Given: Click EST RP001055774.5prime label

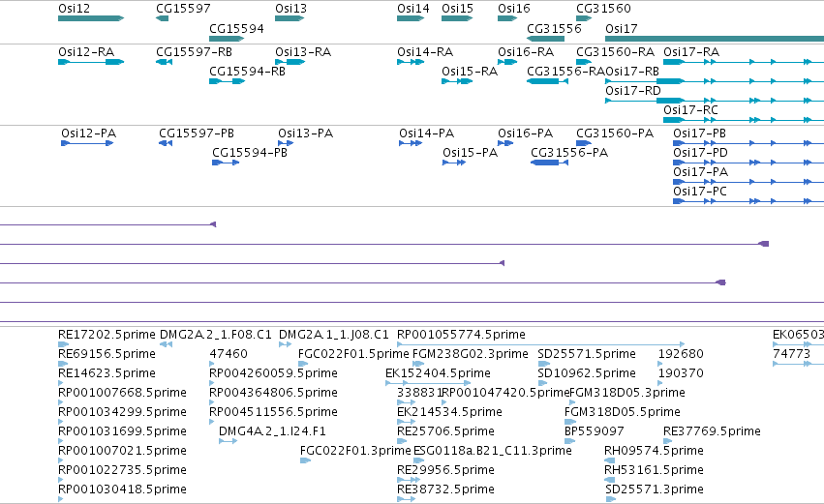Looking at the screenshot, I should [462, 335].
